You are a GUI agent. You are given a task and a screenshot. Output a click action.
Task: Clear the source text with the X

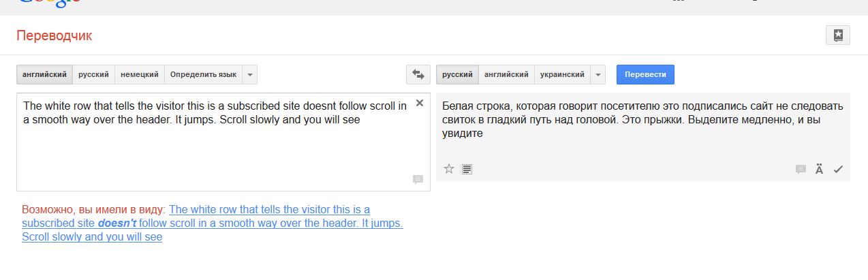(420, 103)
